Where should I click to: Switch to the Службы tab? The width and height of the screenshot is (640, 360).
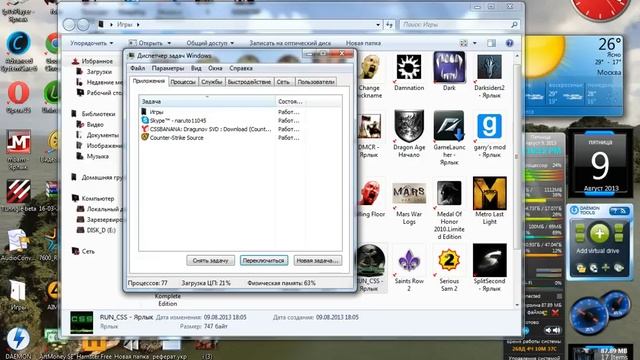point(211,82)
